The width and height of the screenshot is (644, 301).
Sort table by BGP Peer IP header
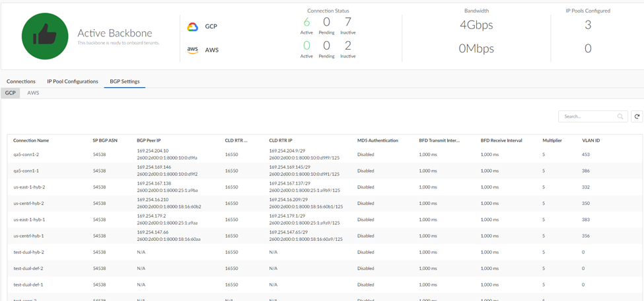150,140
